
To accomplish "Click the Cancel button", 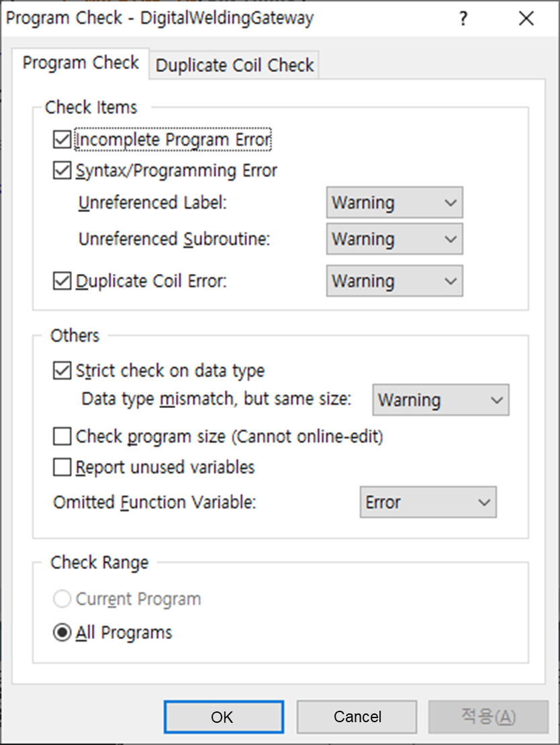I will tap(357, 717).
